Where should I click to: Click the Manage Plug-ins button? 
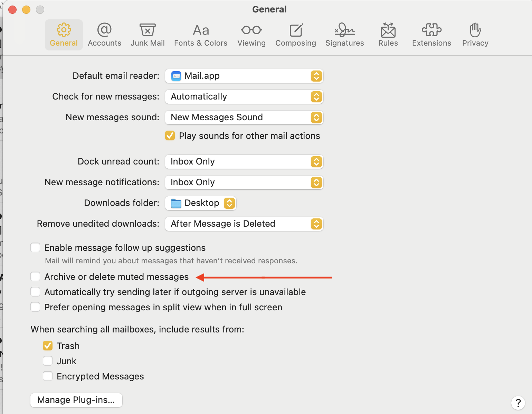point(76,400)
